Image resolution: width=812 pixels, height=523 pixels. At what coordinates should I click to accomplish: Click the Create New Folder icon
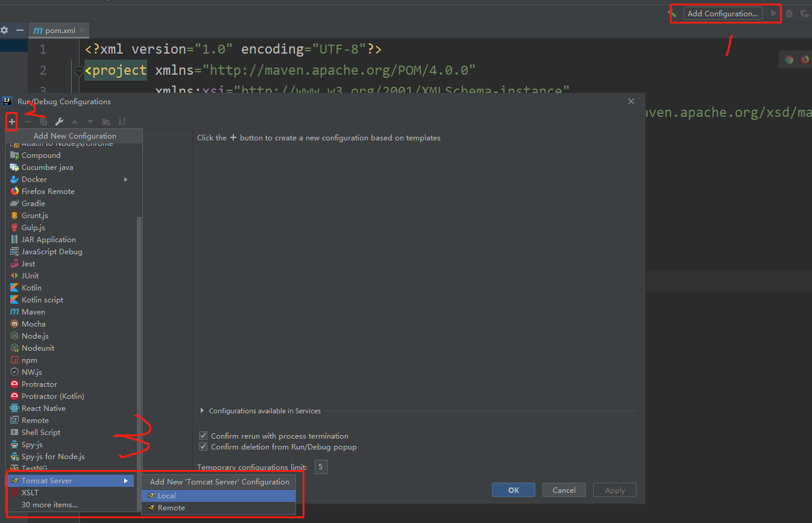(x=106, y=122)
